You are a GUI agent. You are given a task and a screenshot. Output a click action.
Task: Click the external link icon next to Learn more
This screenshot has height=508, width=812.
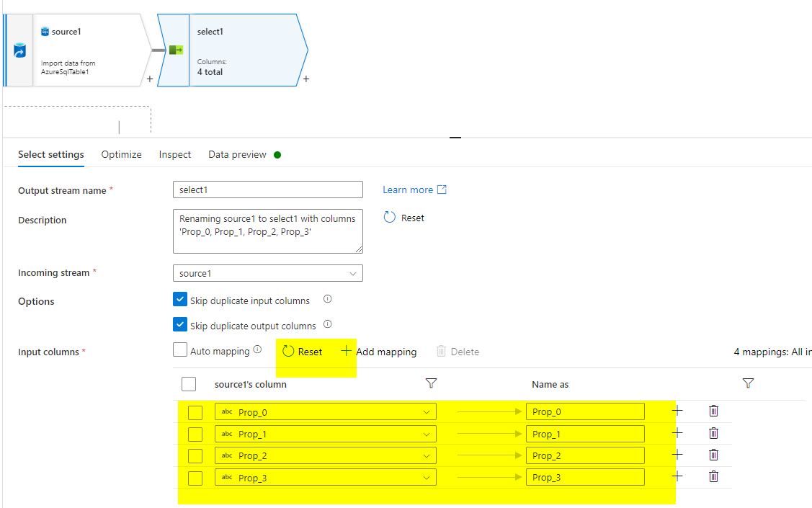[442, 189]
